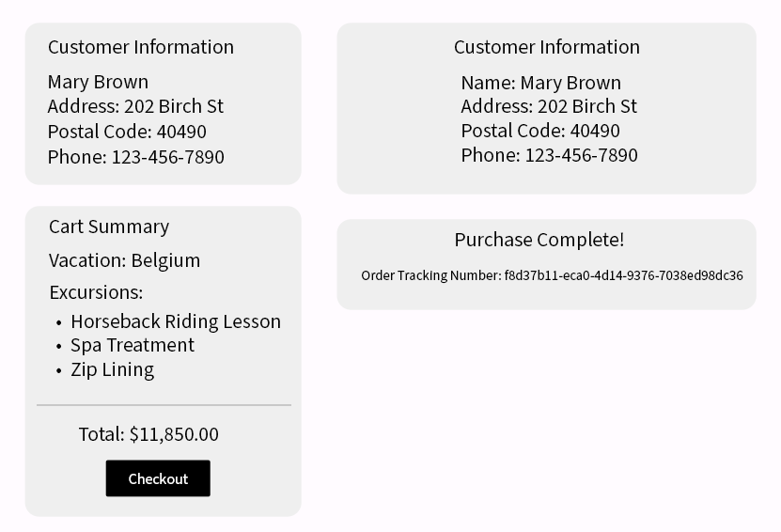This screenshot has width=781, height=532.
Task: Click the black Checkout button
Action: coord(158,478)
